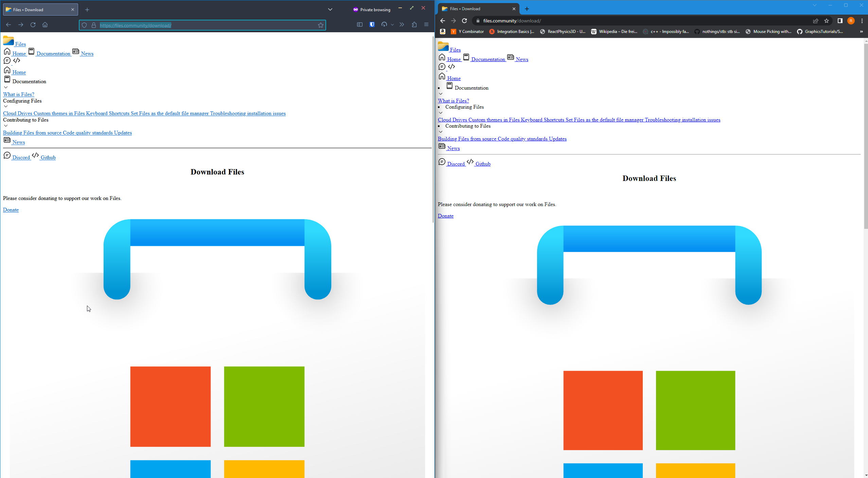Click the Files folder logo on the page

tap(8, 41)
